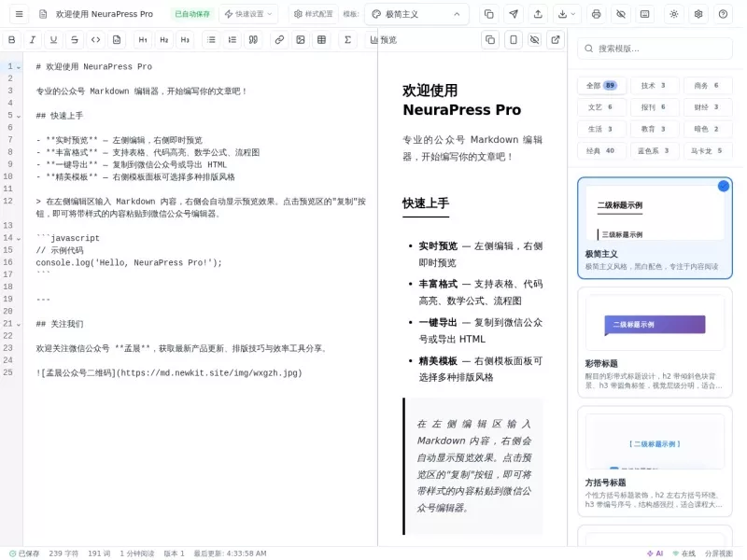Insert an image

(301, 40)
